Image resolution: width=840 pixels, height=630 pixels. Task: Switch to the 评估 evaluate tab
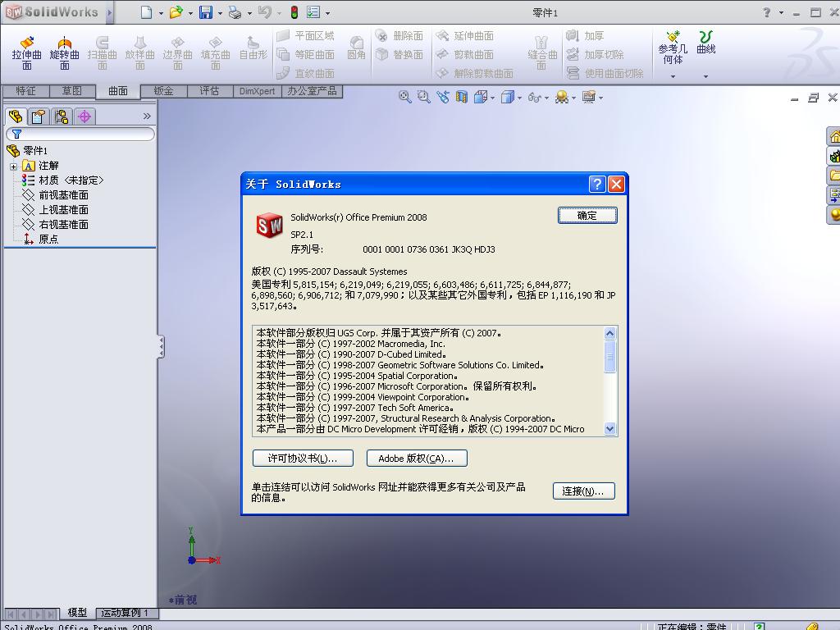(209, 91)
